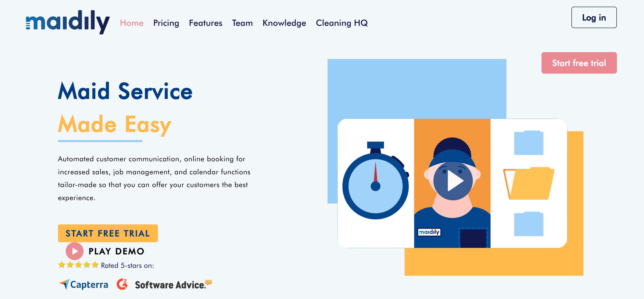Open the Pricing page
Image resolution: width=644 pixels, height=299 pixels.
tap(166, 23)
